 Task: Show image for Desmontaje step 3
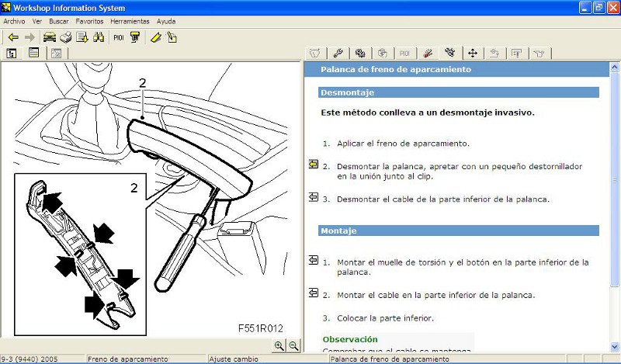coord(314,198)
